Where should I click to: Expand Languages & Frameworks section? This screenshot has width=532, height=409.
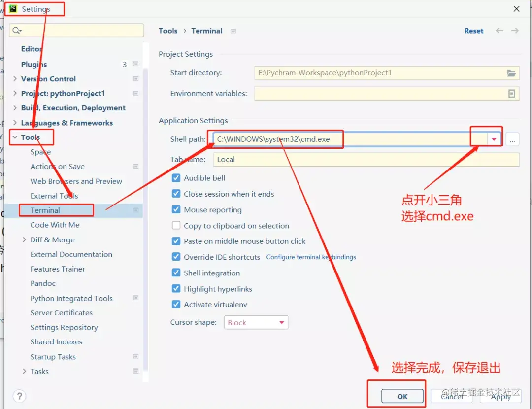(15, 123)
